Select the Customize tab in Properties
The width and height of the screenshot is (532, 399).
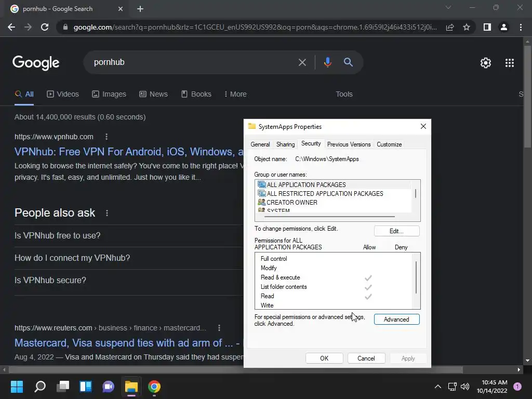[389, 144]
